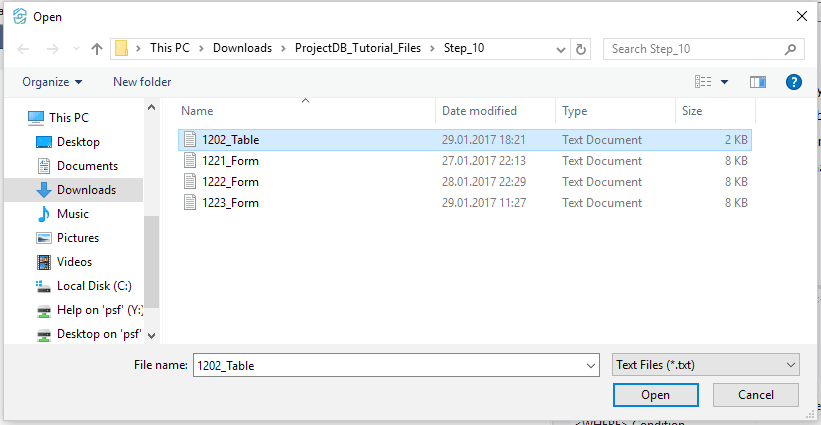Click the Refresh button in address bar
The height and width of the screenshot is (425, 821).
coord(581,48)
